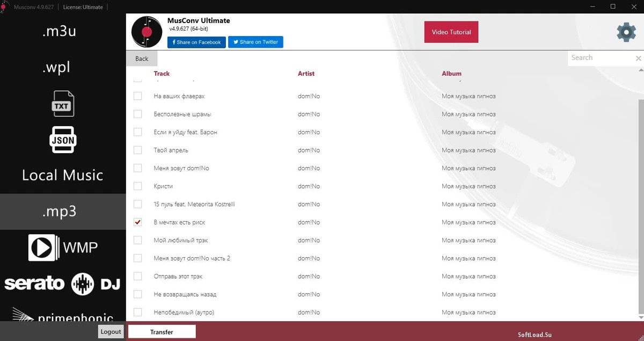Select track title В мечтах есть риск

point(179,222)
